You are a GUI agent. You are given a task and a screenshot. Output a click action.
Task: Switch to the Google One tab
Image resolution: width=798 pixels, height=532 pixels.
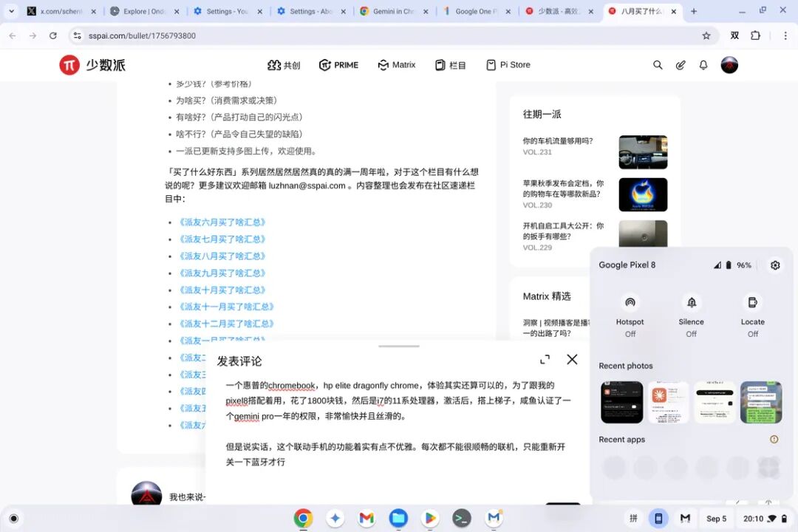(x=477, y=11)
